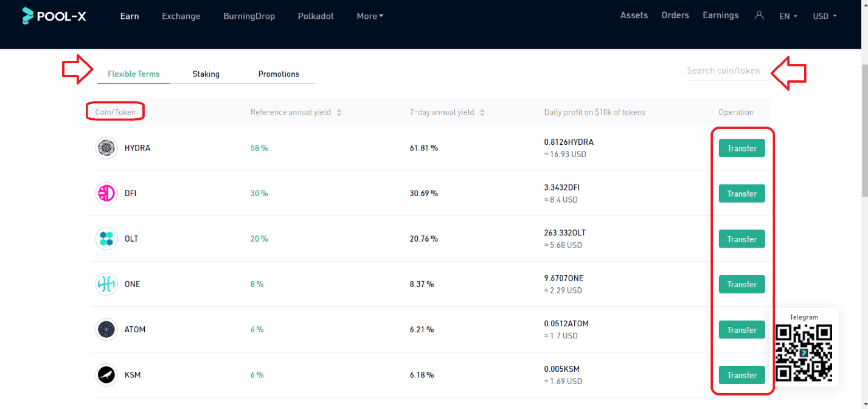
Task: Click the 30 % reference yield
Action: click(x=259, y=193)
